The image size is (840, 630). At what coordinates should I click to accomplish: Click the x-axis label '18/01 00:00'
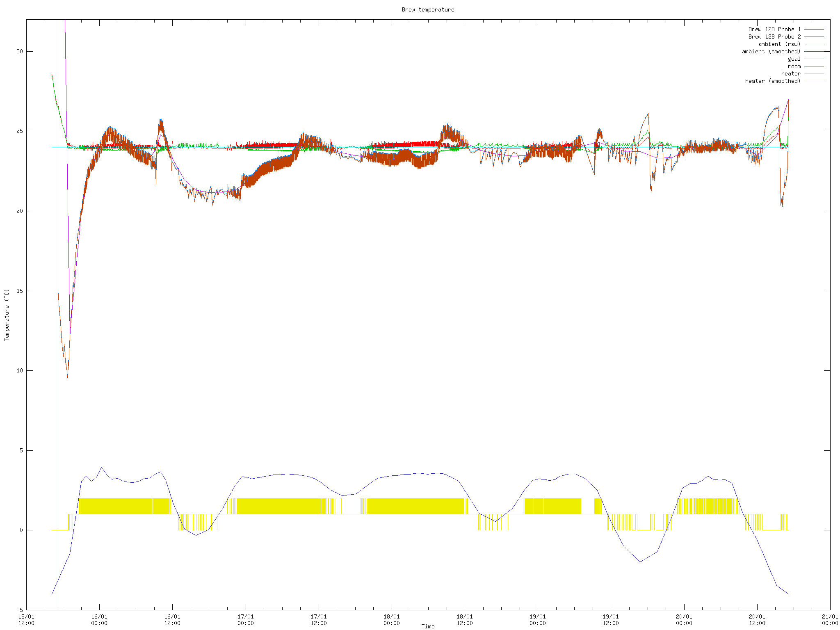(x=392, y=620)
